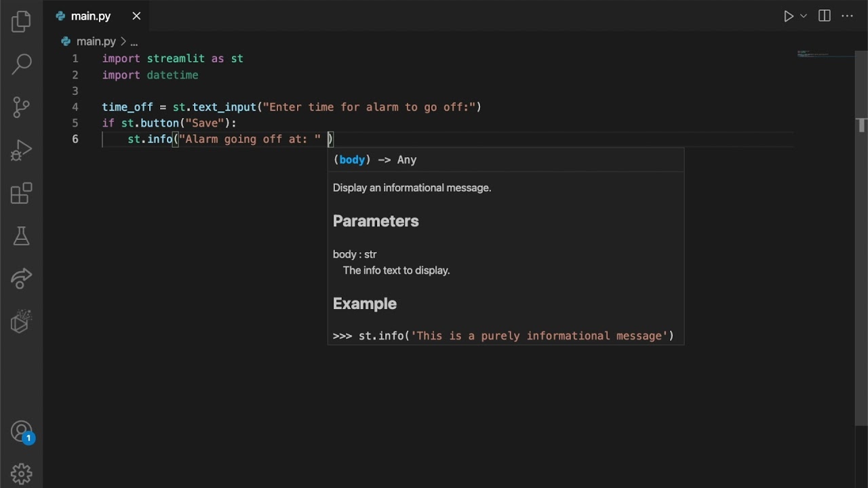Open the Source Control view
Image resolution: width=868 pixels, height=488 pixels.
(21, 107)
